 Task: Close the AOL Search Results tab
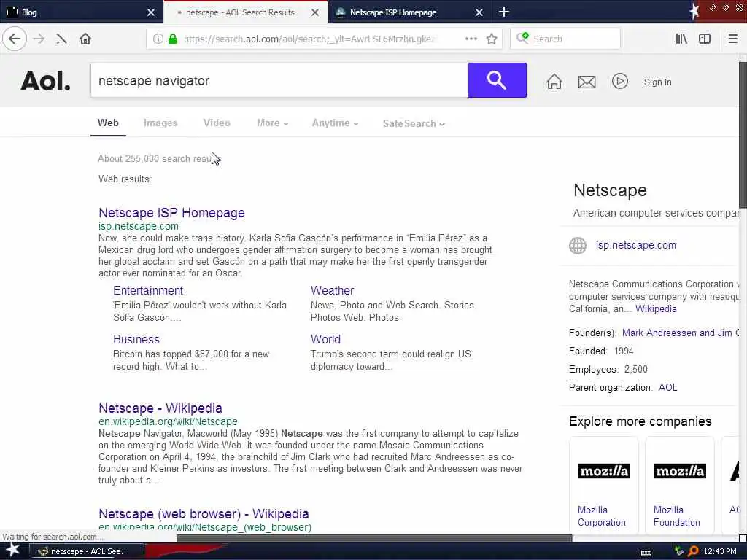tap(315, 12)
